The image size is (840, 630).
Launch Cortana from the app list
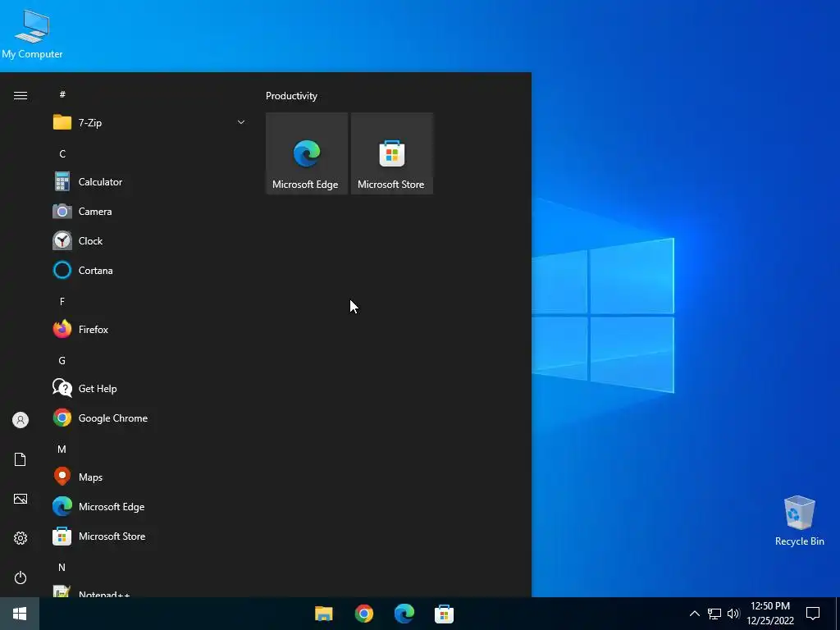point(149,271)
